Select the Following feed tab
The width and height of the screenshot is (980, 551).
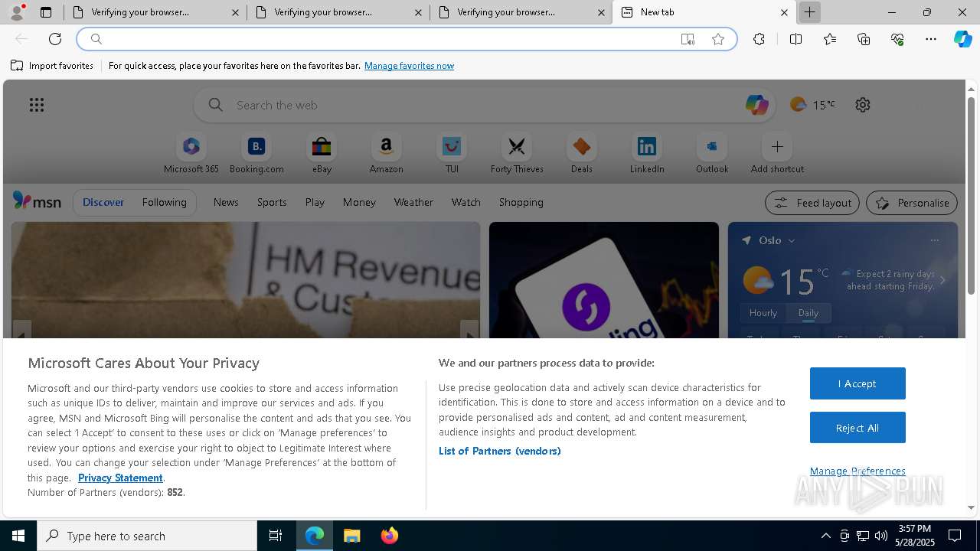(x=164, y=202)
